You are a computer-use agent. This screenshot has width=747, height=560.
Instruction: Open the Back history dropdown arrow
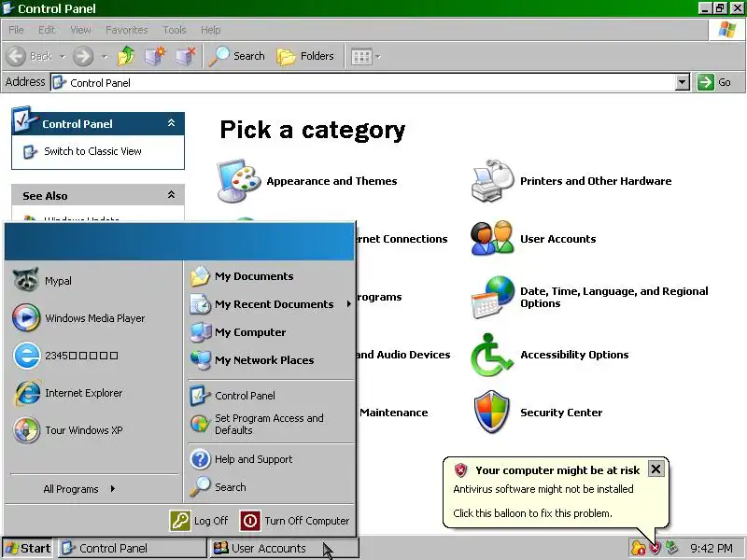click(62, 56)
